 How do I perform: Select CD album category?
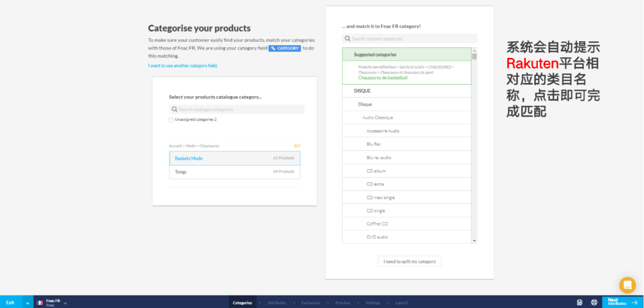[x=407, y=171]
